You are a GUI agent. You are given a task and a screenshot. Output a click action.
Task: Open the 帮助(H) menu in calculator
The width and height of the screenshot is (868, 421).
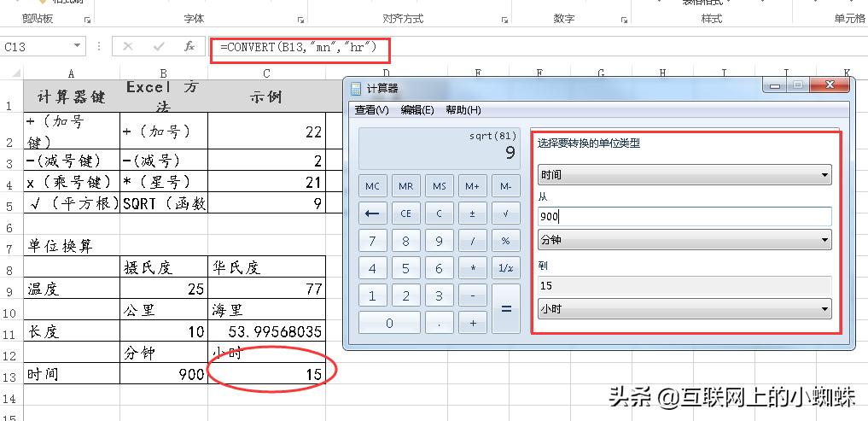coord(463,110)
